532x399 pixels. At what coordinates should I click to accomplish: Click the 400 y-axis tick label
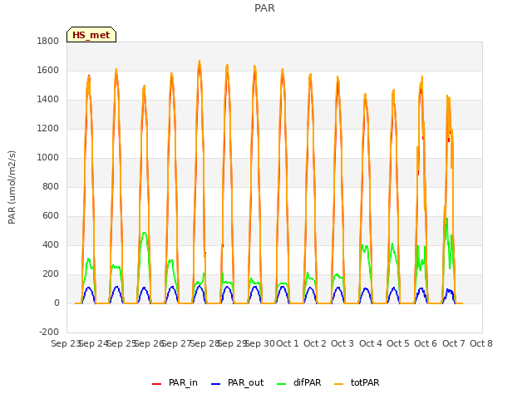click(51, 245)
